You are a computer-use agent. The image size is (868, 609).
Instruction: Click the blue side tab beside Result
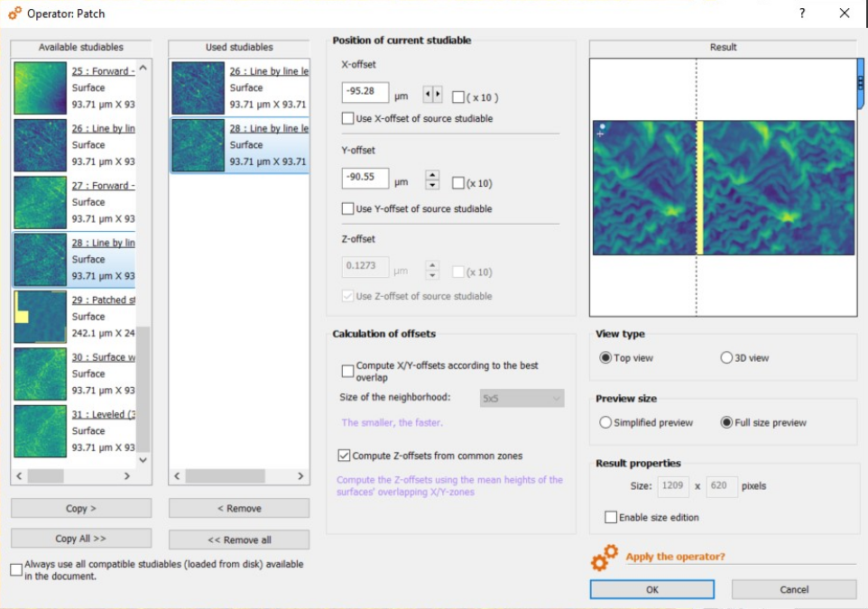pos(860,84)
